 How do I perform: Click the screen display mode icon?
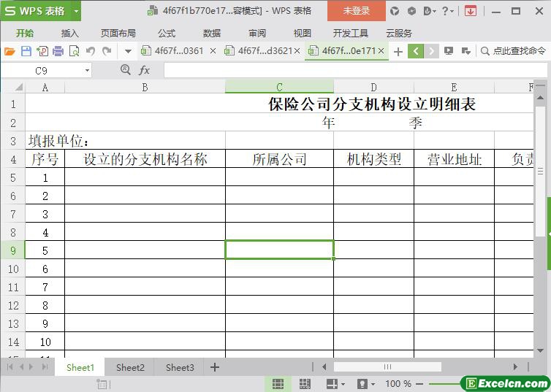point(449,51)
